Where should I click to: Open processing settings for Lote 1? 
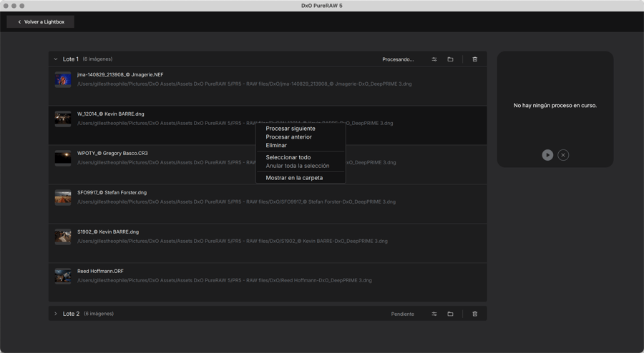tap(434, 59)
